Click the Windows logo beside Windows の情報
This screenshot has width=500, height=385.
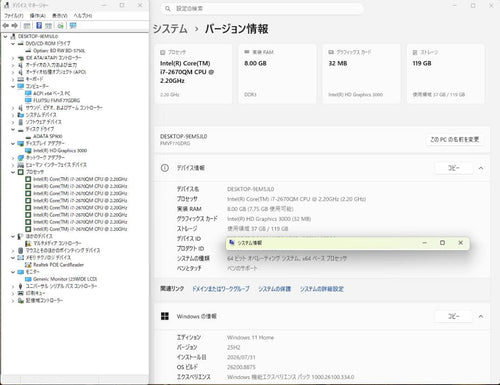coord(165,316)
